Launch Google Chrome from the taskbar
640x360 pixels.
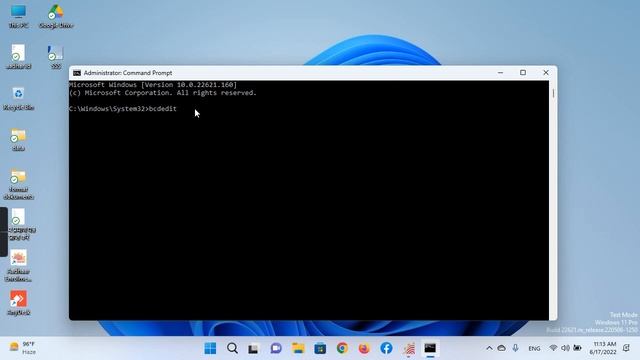click(342, 348)
